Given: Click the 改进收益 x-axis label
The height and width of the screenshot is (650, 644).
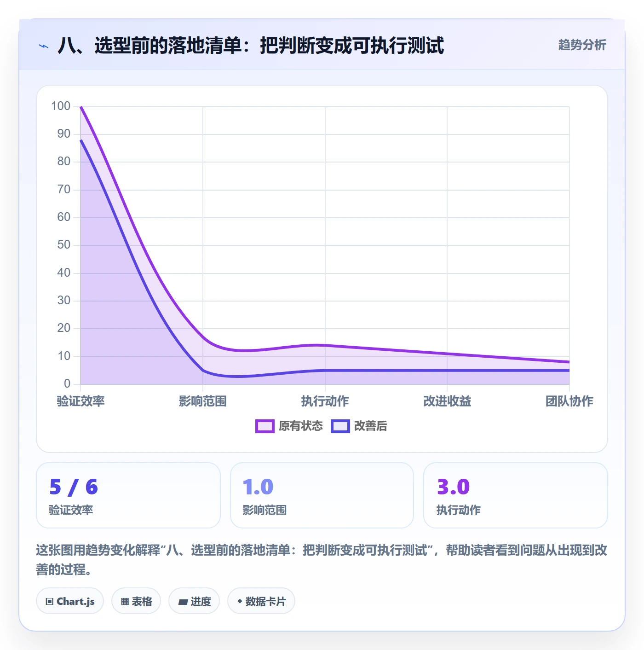Looking at the screenshot, I should point(447,401).
